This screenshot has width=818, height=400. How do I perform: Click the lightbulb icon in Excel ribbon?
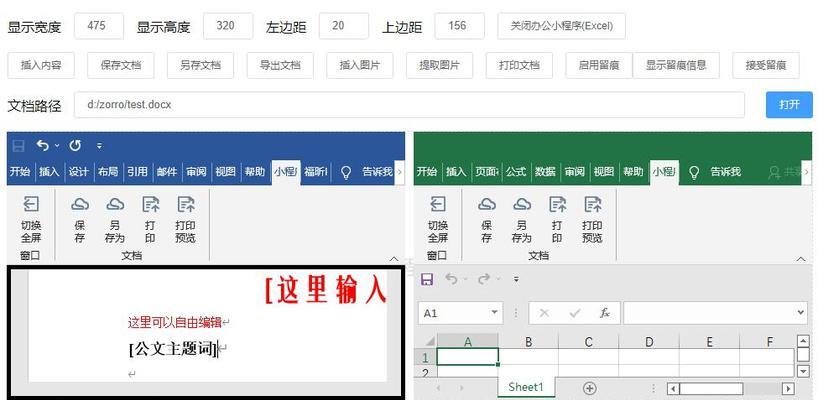tap(694, 173)
